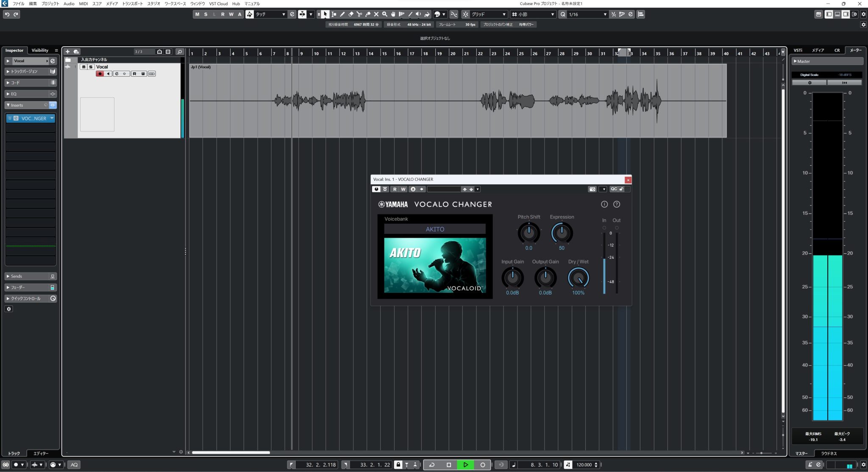Click the AKITO voicebank name field
This screenshot has height=472, width=868.
point(434,229)
